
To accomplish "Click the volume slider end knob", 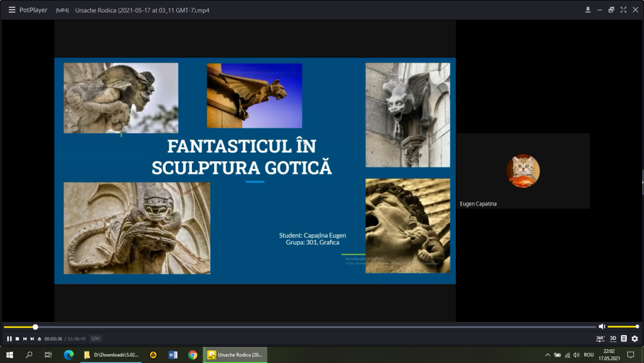I will (x=637, y=327).
